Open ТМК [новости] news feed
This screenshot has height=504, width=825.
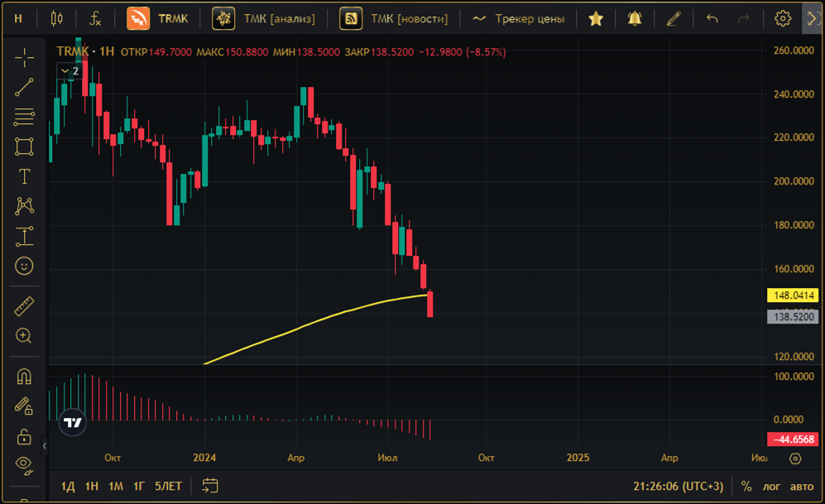(x=394, y=19)
